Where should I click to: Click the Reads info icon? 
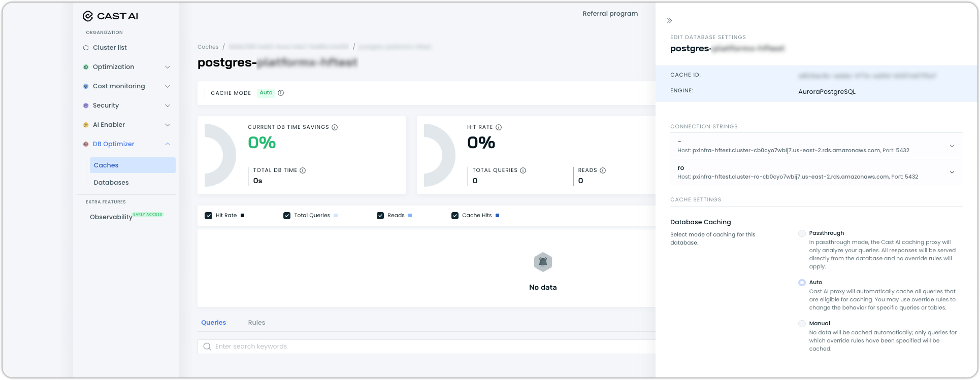(603, 170)
